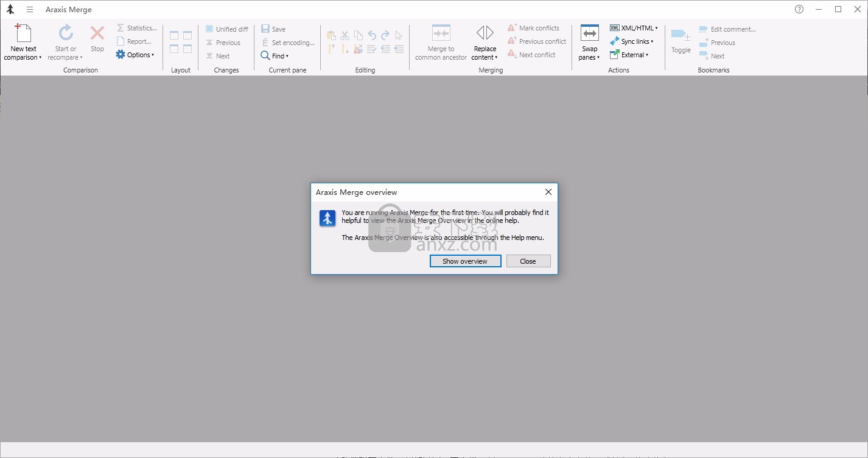Click the Start or recompare refresh icon

(x=66, y=33)
